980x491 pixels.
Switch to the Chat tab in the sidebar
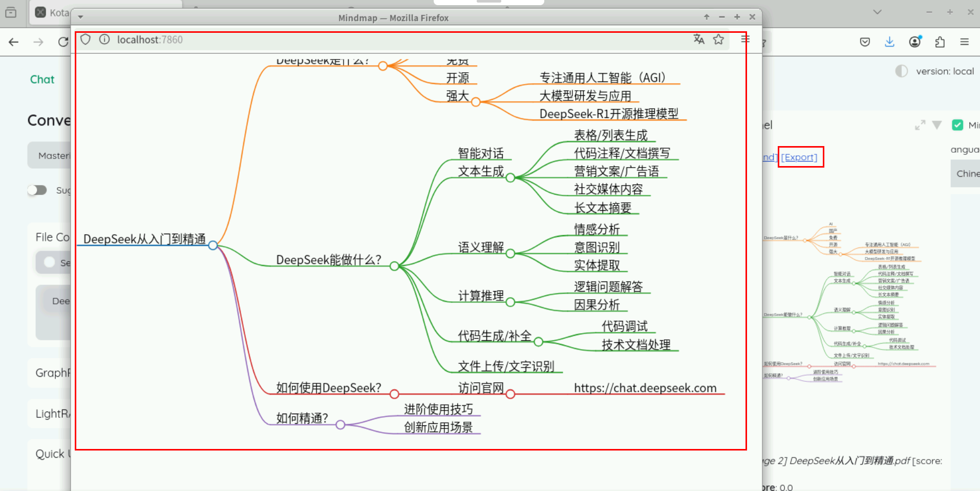click(x=42, y=79)
